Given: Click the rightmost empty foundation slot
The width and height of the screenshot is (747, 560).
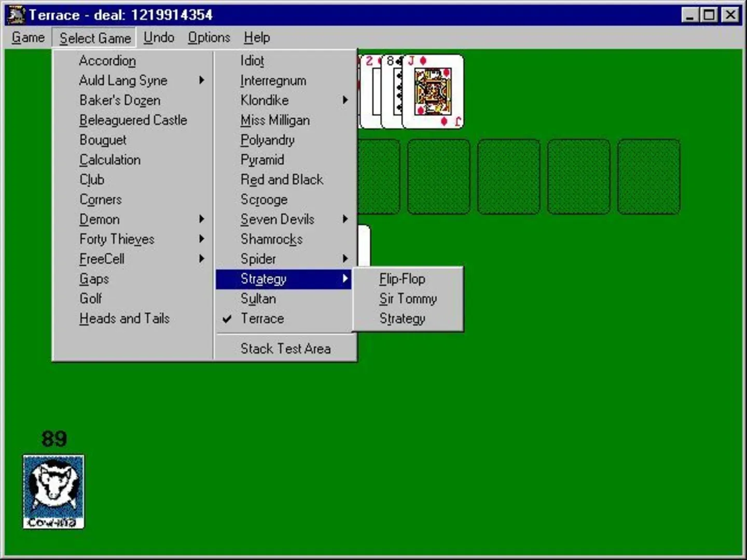Looking at the screenshot, I should coord(648,176).
